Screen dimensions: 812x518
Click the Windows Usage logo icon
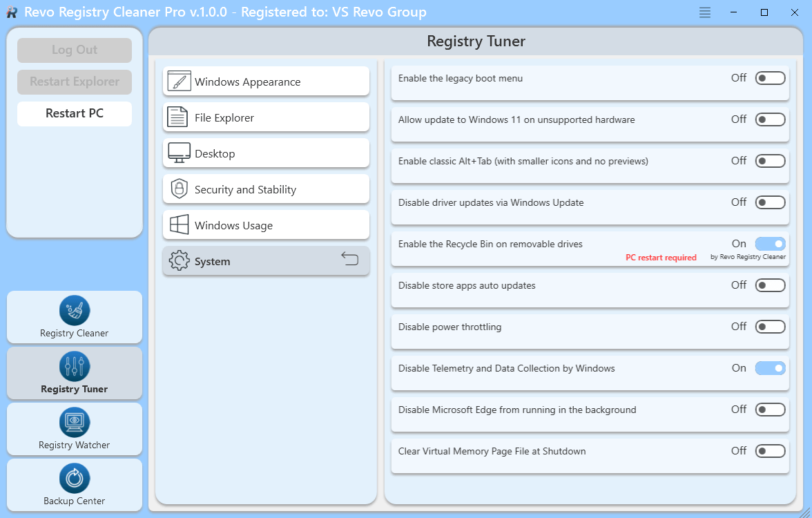click(x=179, y=225)
